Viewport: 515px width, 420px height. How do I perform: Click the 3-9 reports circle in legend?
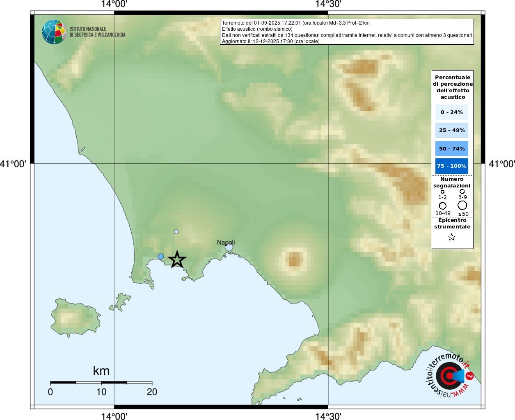[x=462, y=192]
